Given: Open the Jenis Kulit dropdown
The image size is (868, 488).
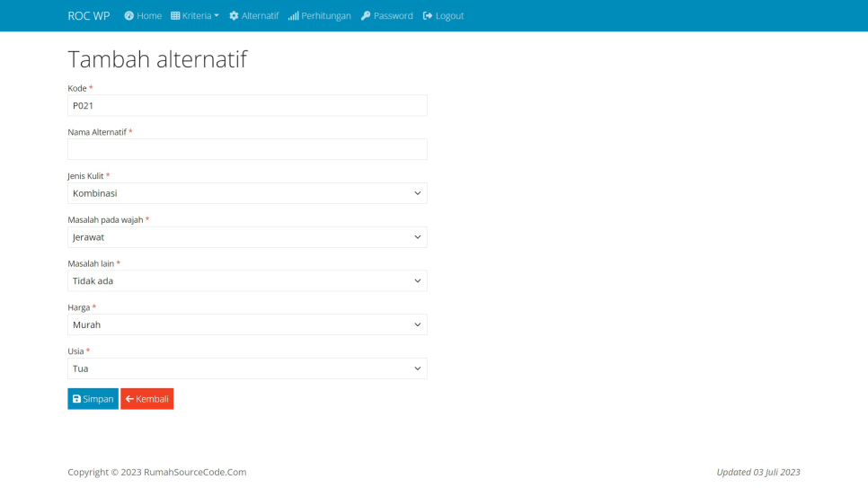Looking at the screenshot, I should coord(247,193).
